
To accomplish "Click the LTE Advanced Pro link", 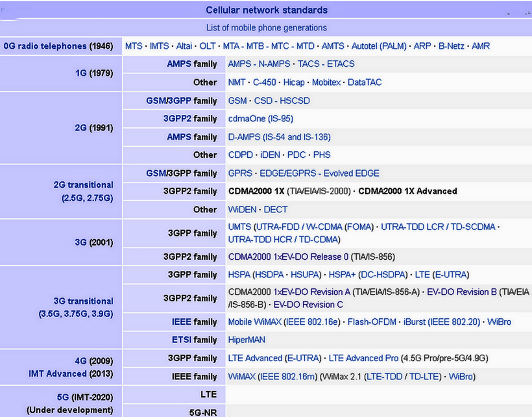I will click(363, 358).
